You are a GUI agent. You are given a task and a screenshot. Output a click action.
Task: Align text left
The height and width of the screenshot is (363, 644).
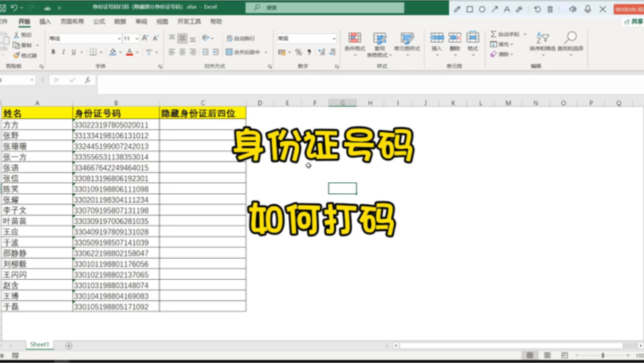[172, 52]
